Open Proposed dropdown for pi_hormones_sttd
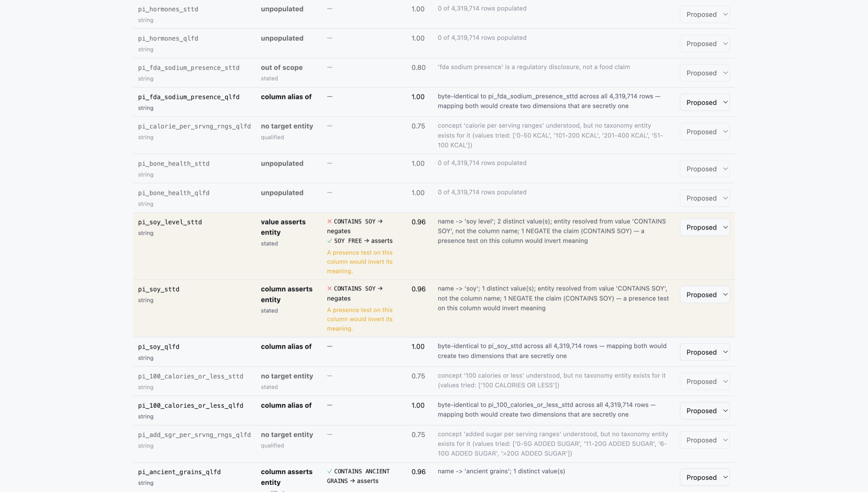868x492 pixels. point(704,14)
